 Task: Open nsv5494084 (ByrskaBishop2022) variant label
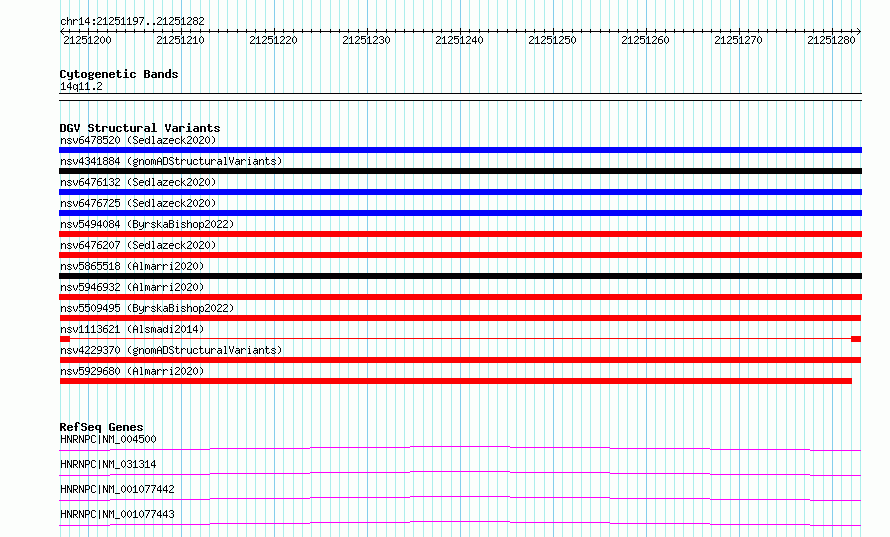147,224
